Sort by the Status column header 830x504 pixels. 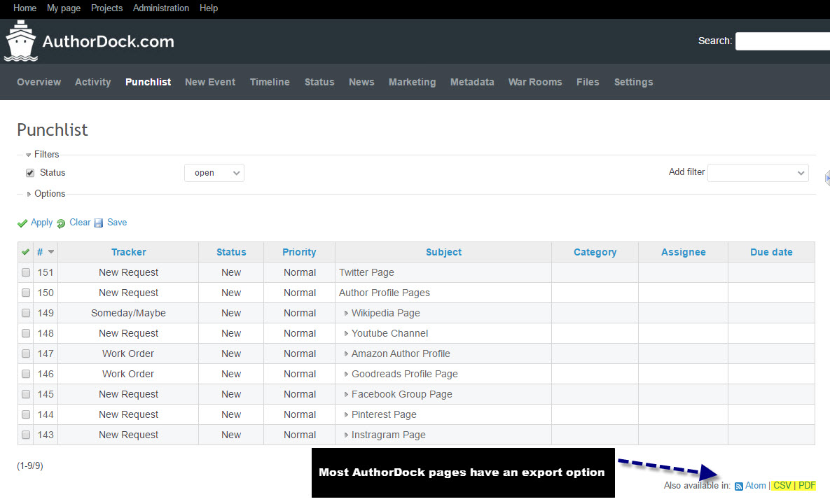click(x=231, y=252)
